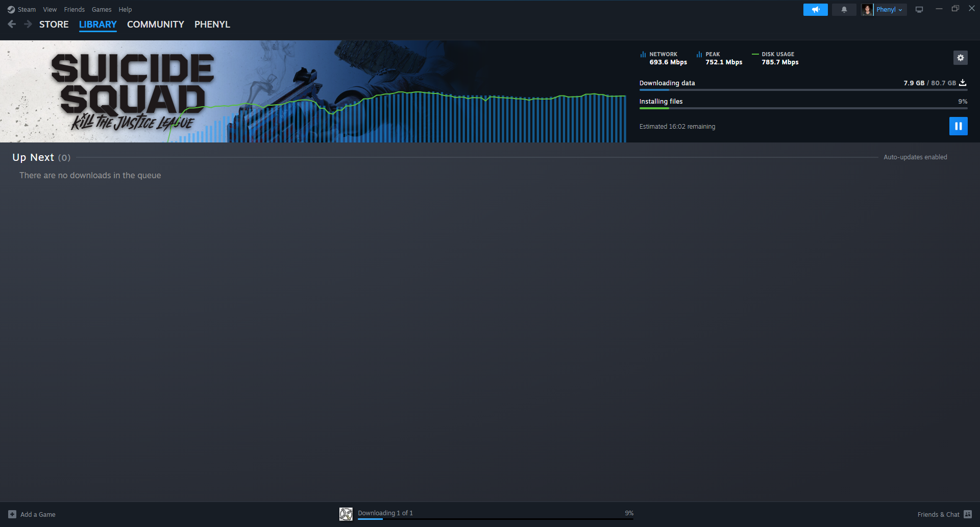Viewport: 980px width, 527px height.
Task: Click the Steam logo menu icon
Action: tap(11, 10)
